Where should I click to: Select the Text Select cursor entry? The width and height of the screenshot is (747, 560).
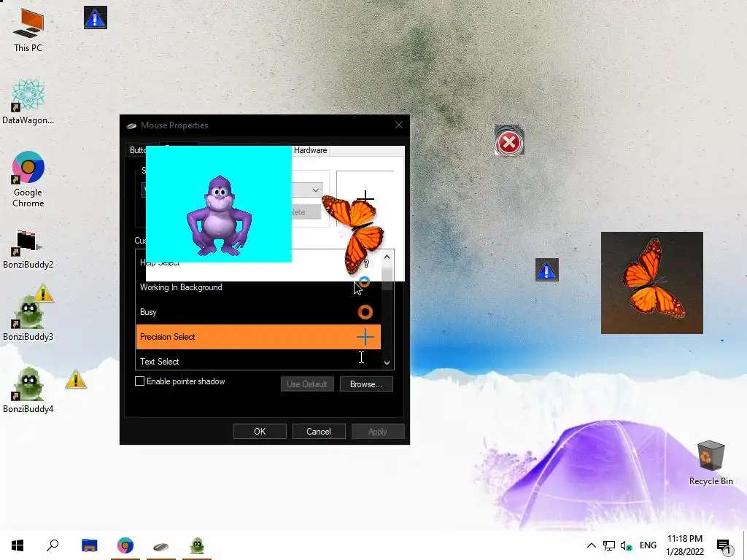point(258,362)
